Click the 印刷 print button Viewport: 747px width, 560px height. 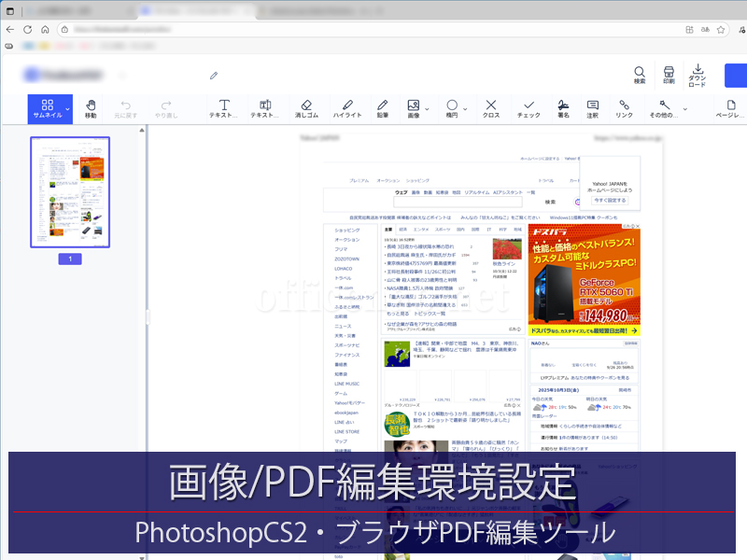pos(669,75)
